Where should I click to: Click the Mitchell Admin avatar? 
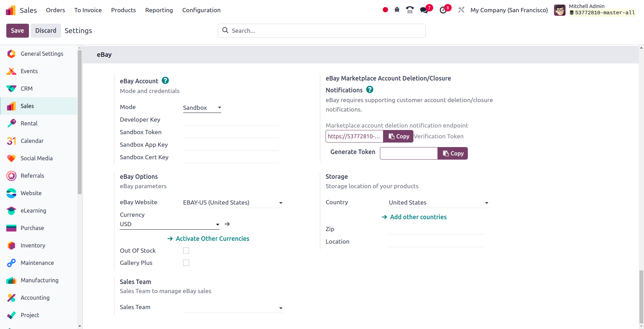(x=560, y=10)
